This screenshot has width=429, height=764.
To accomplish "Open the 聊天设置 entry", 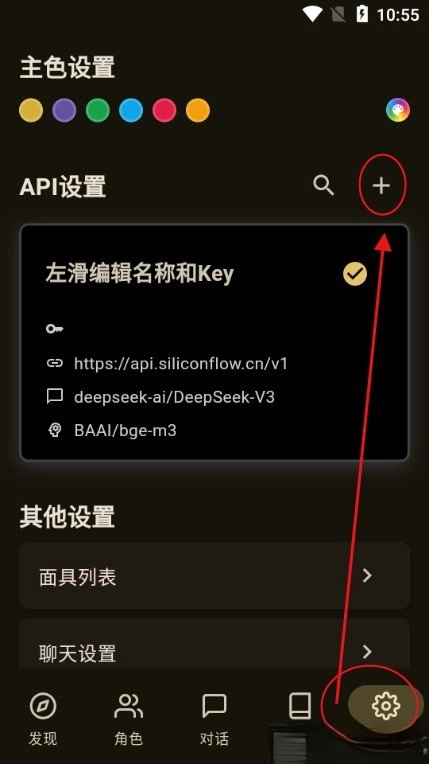I will coord(214,644).
